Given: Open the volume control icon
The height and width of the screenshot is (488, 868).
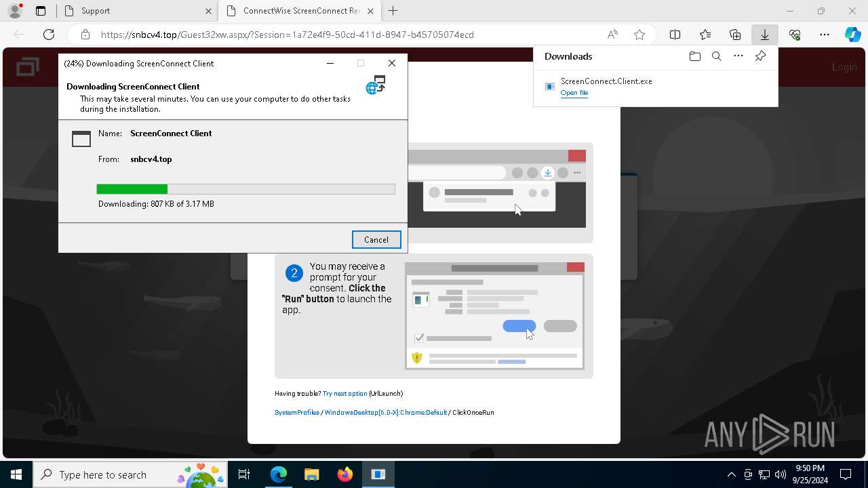Looking at the screenshot, I should [780, 474].
